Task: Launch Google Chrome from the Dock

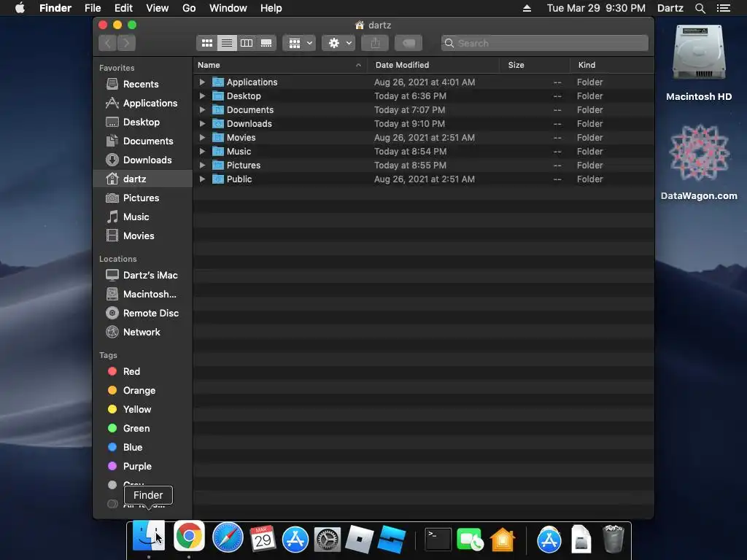Action: pos(189,537)
